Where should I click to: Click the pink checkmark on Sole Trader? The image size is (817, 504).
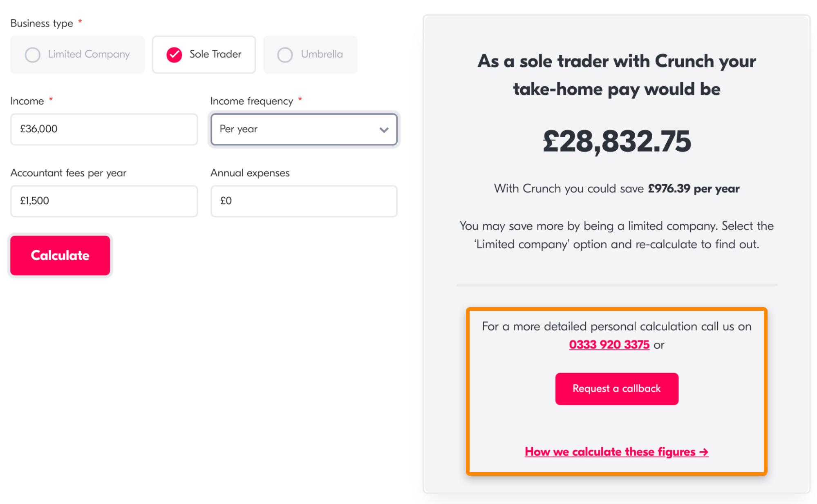coord(174,54)
